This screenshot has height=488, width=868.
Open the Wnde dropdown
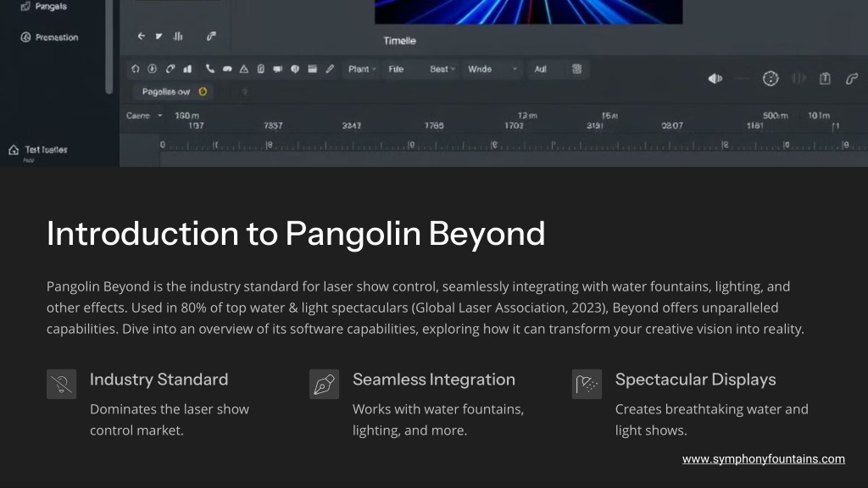(492, 69)
